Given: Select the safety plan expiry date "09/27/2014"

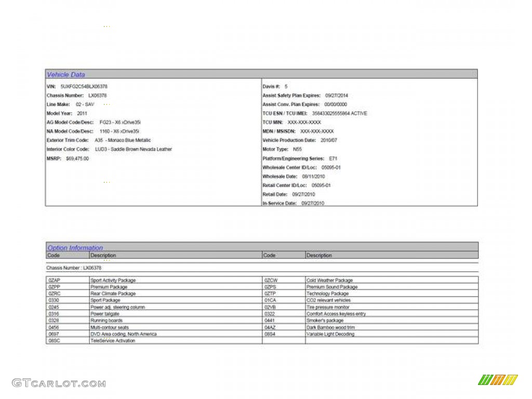Looking at the screenshot, I should 337,96.
